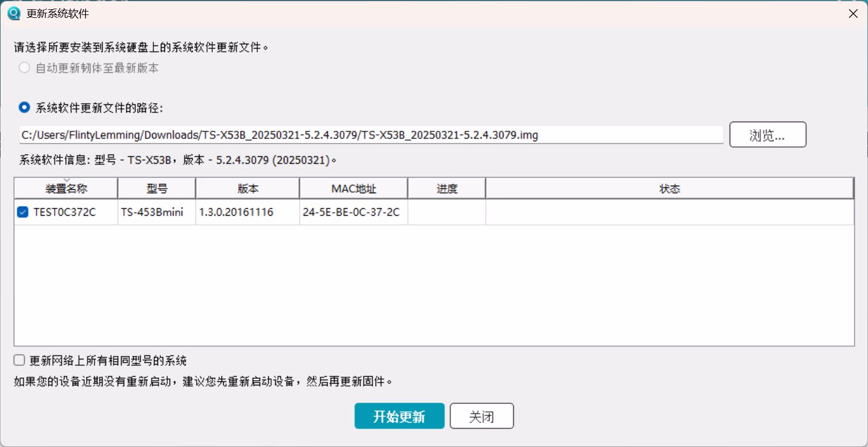Click the 关闭 button

482,416
